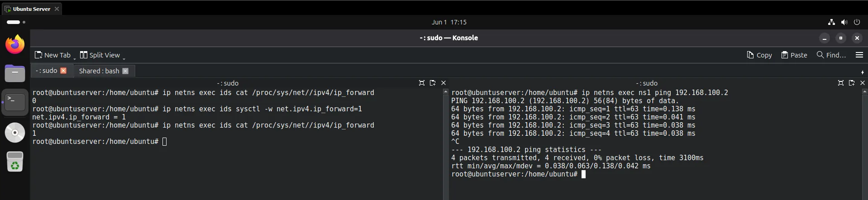Click the 'rtt min/avg/max/mdev' line
The width and height of the screenshot is (868, 200).
551,166
